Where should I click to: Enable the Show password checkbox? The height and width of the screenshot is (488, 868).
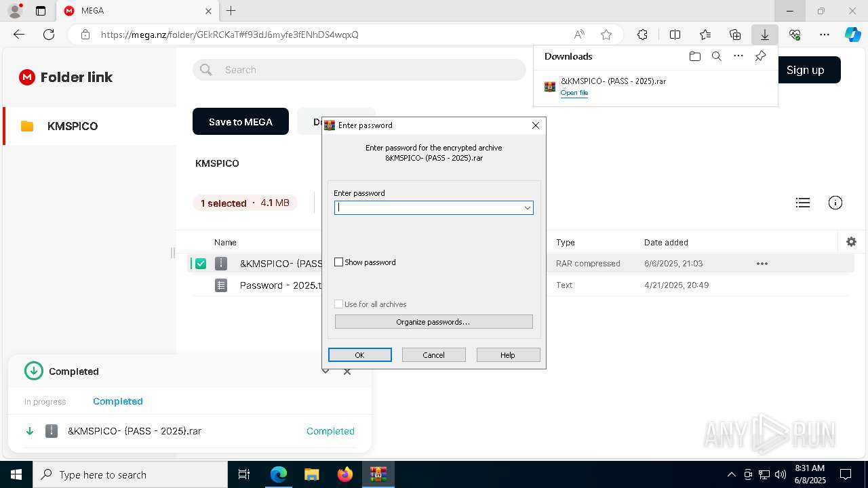click(339, 262)
